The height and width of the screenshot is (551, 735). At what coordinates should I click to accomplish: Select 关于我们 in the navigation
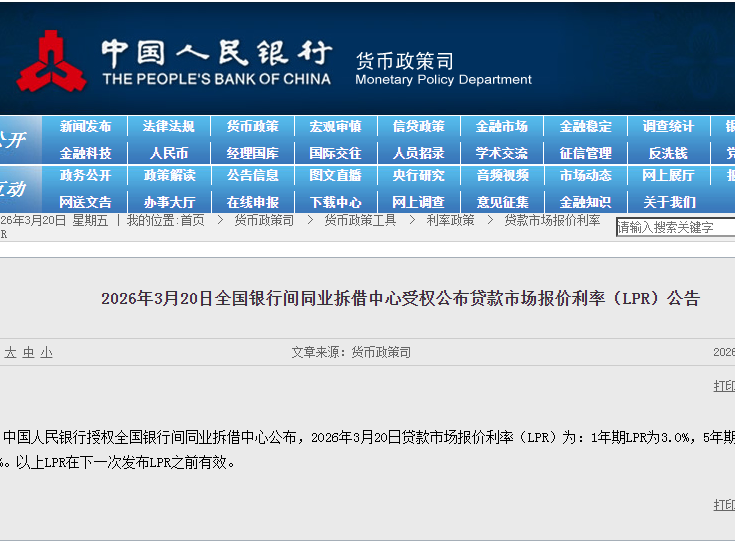pyautogui.click(x=668, y=201)
